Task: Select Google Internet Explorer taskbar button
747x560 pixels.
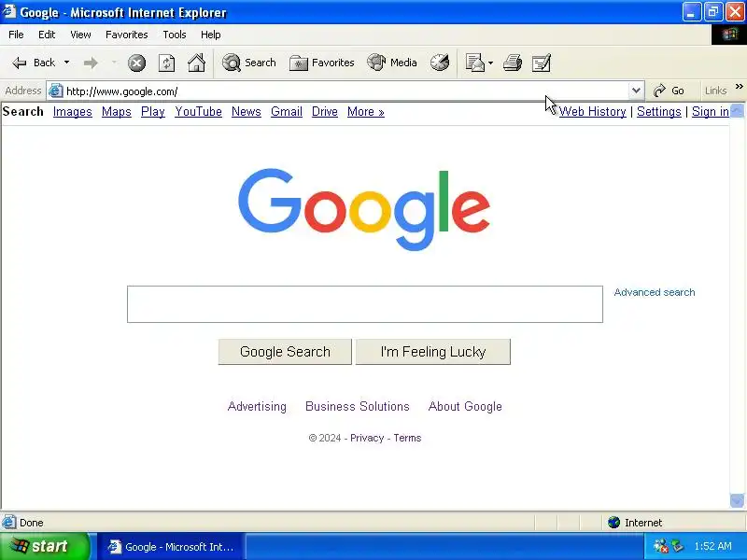Action: [172, 547]
